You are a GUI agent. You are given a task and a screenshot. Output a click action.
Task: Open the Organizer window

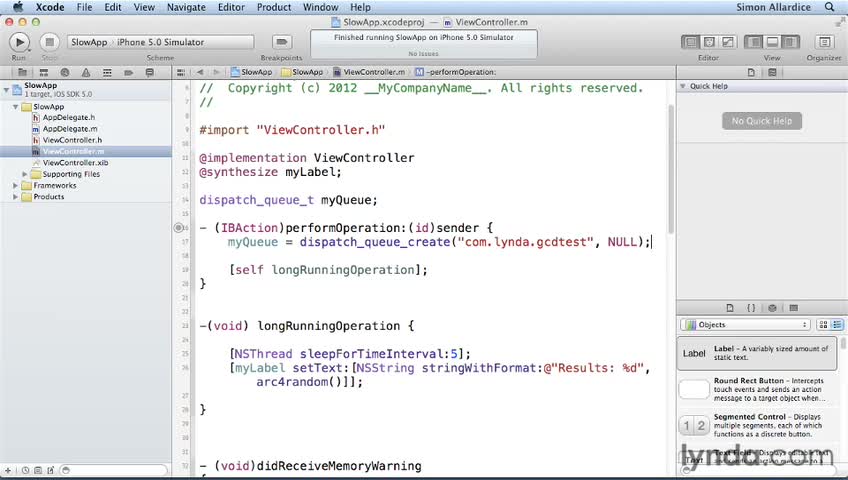[x=824, y=42]
